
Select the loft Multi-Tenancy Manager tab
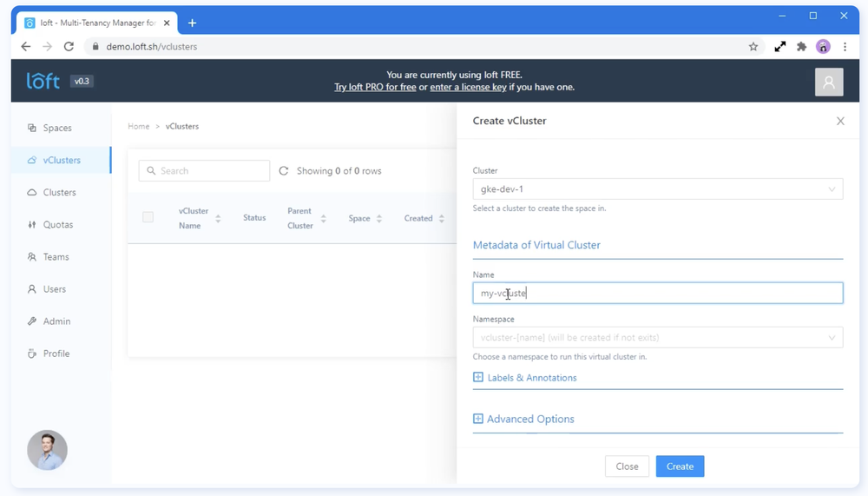coord(97,23)
